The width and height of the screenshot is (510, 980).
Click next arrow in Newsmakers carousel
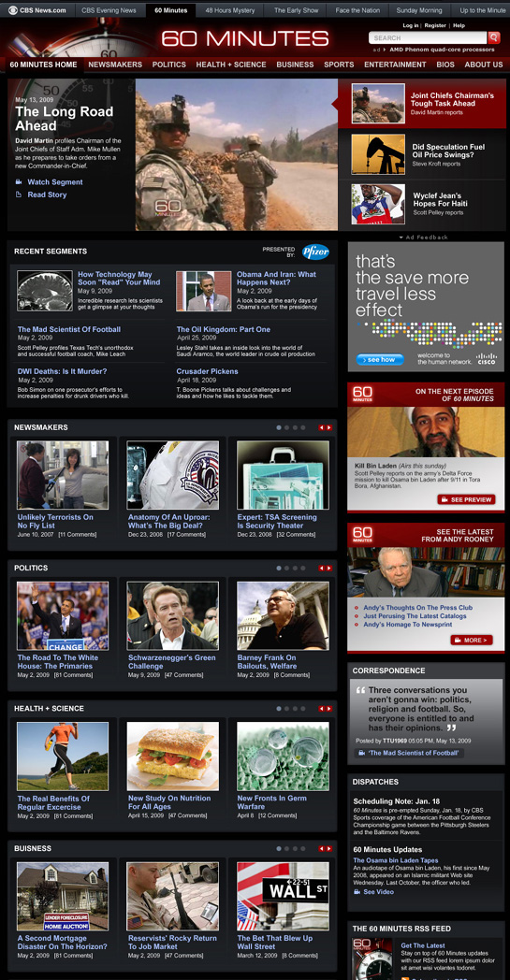point(329,427)
